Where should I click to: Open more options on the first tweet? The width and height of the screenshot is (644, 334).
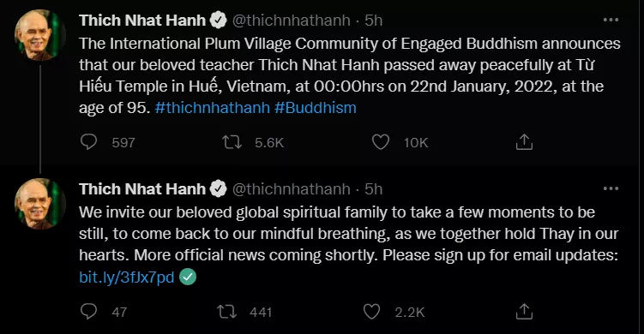coord(611,20)
